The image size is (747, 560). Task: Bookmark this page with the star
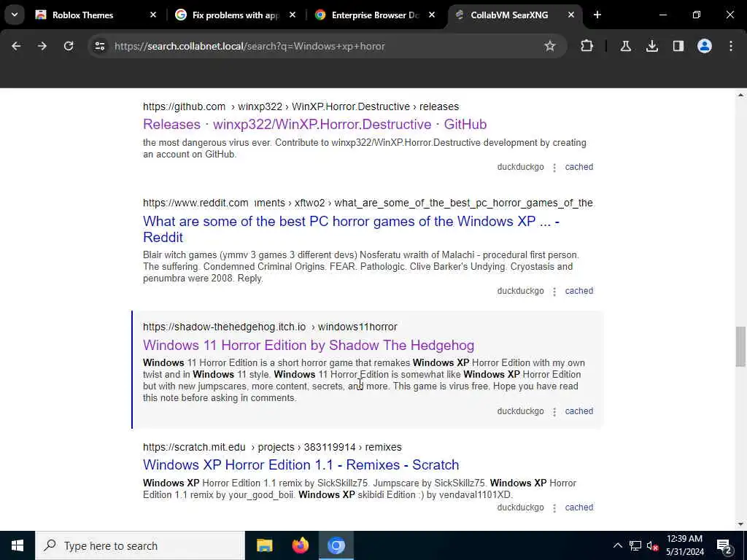tap(550, 46)
